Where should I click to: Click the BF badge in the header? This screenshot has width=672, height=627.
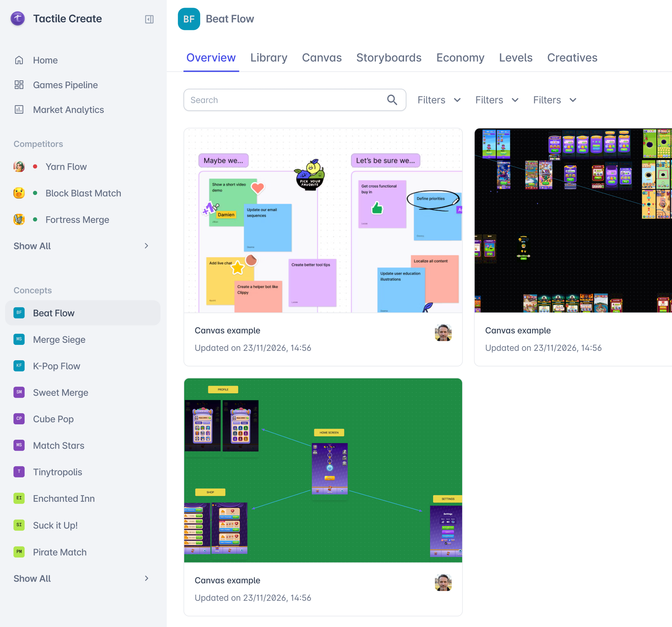click(x=189, y=19)
